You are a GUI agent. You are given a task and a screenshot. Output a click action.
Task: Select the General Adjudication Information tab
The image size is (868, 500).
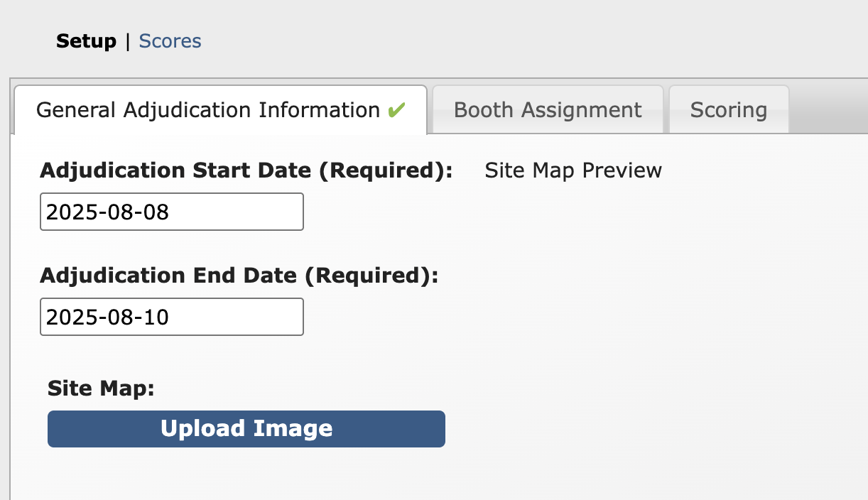click(x=208, y=110)
